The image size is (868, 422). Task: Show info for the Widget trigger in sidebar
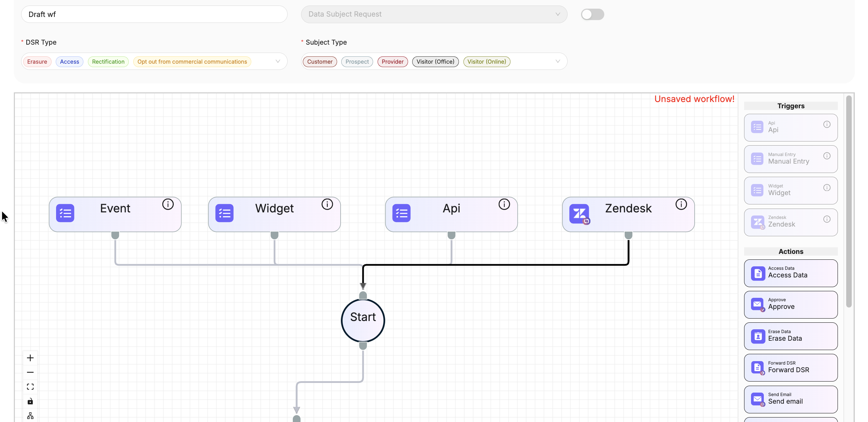(827, 187)
